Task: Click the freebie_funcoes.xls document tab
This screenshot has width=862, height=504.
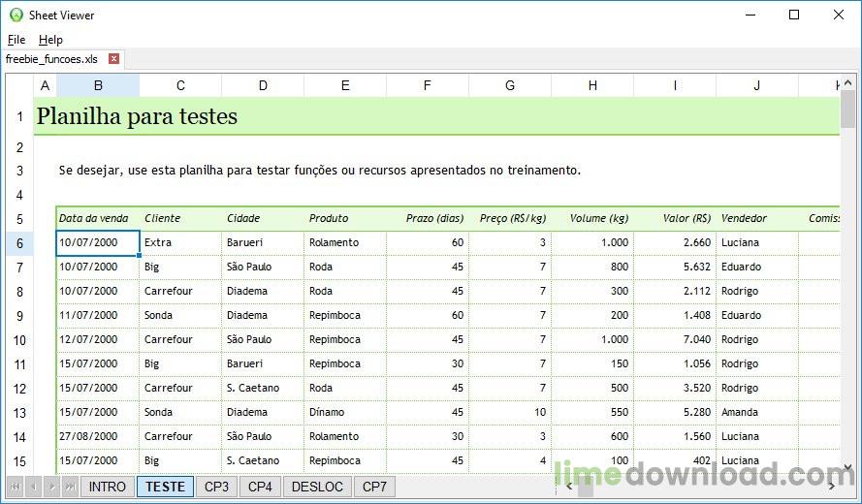Action: 52,59
